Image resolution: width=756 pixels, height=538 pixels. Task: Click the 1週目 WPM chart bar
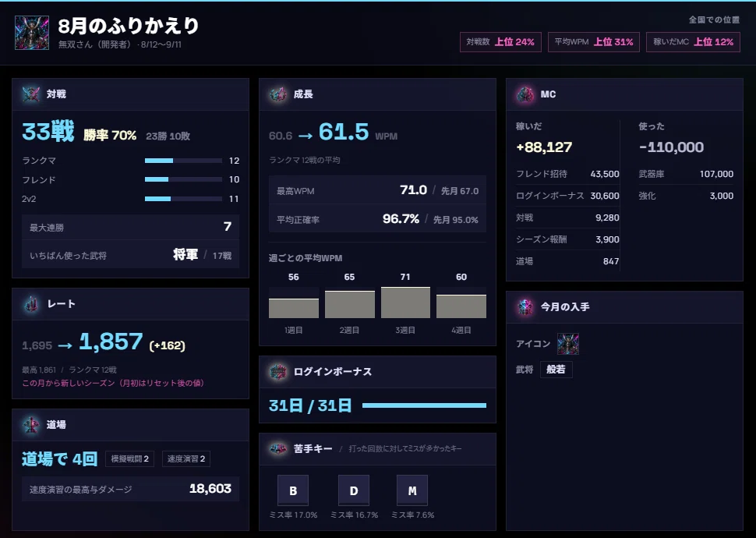tap(294, 308)
